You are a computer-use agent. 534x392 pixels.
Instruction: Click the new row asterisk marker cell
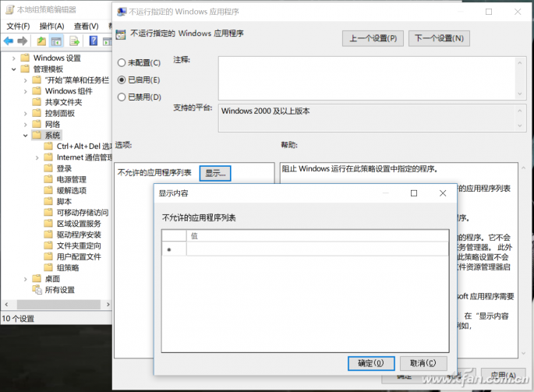tap(174, 249)
